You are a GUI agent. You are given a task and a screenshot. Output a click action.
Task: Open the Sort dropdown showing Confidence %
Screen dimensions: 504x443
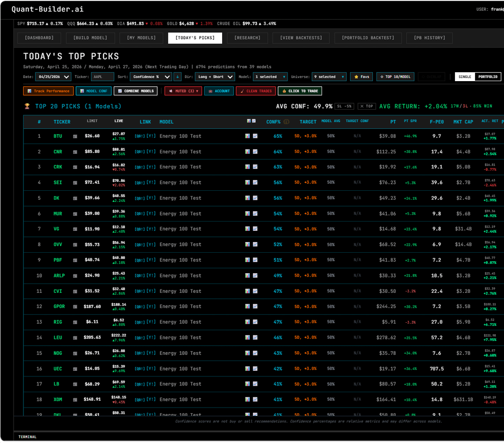coord(151,77)
